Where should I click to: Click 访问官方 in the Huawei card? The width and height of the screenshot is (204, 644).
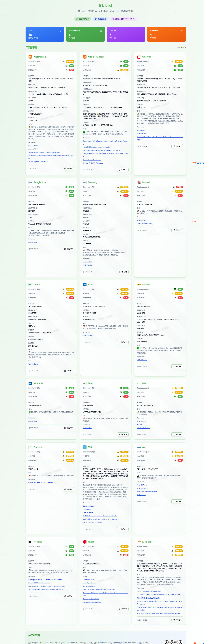177,230
